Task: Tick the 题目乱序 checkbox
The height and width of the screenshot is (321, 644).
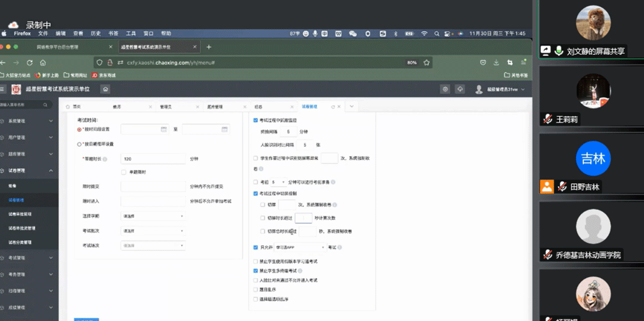Action: click(256, 289)
